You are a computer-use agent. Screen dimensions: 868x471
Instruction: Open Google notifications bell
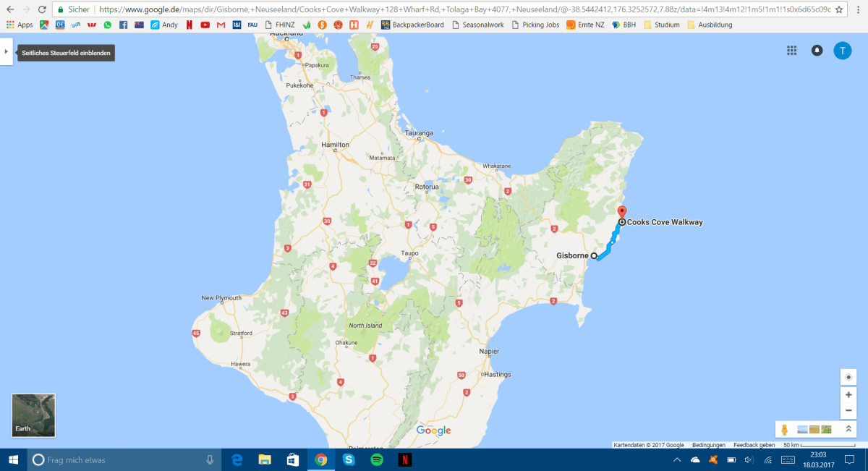click(817, 51)
